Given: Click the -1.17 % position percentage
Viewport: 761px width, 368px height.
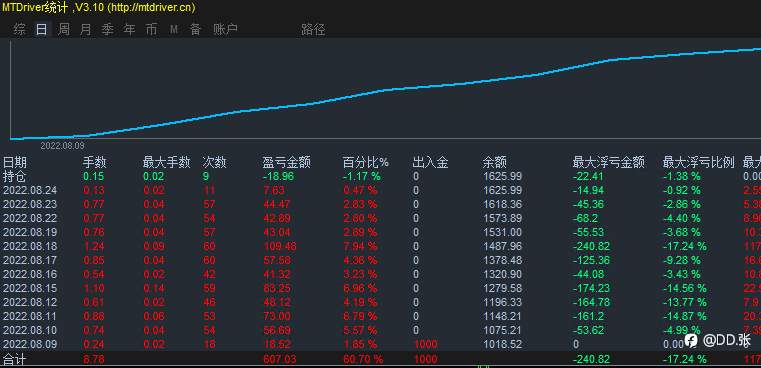Looking at the screenshot, I should click(x=362, y=176).
